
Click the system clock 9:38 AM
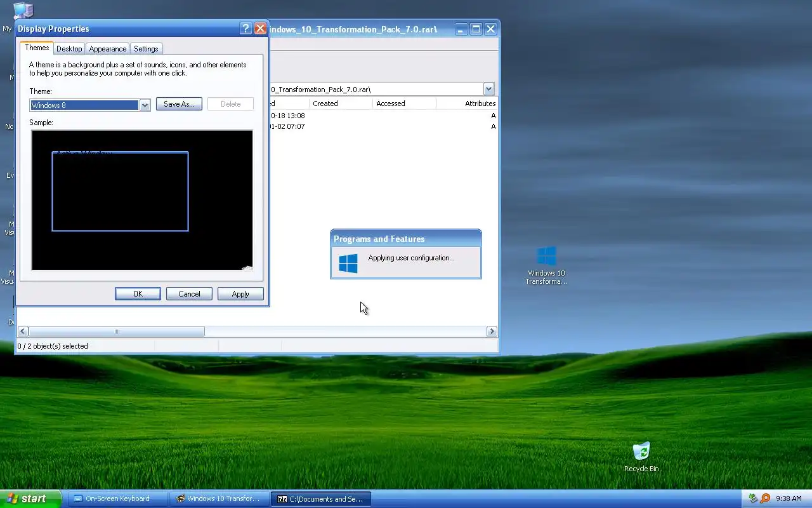(x=789, y=499)
